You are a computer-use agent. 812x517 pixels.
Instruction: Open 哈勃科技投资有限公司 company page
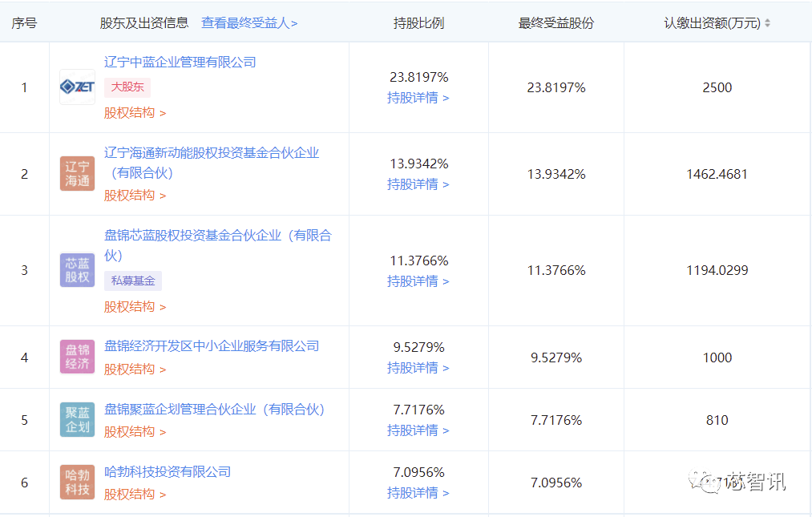(168, 472)
